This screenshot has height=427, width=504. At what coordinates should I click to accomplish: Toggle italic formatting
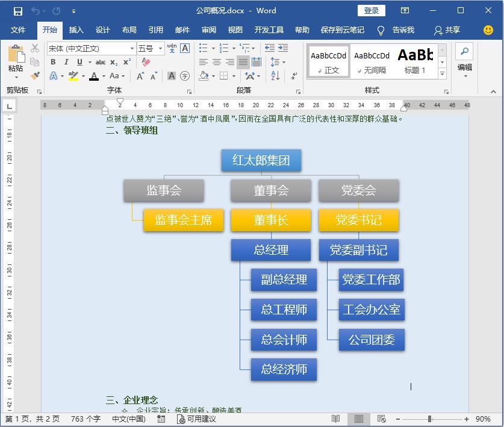(x=67, y=61)
